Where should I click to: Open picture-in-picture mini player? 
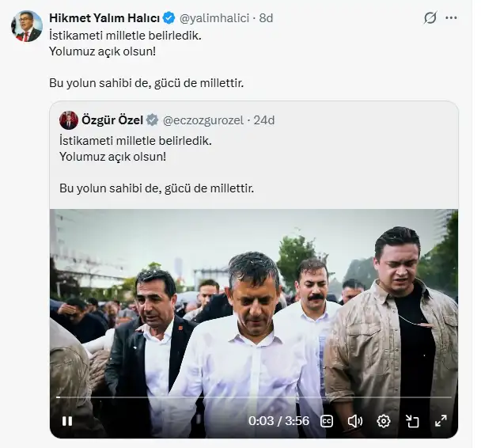[412, 421]
